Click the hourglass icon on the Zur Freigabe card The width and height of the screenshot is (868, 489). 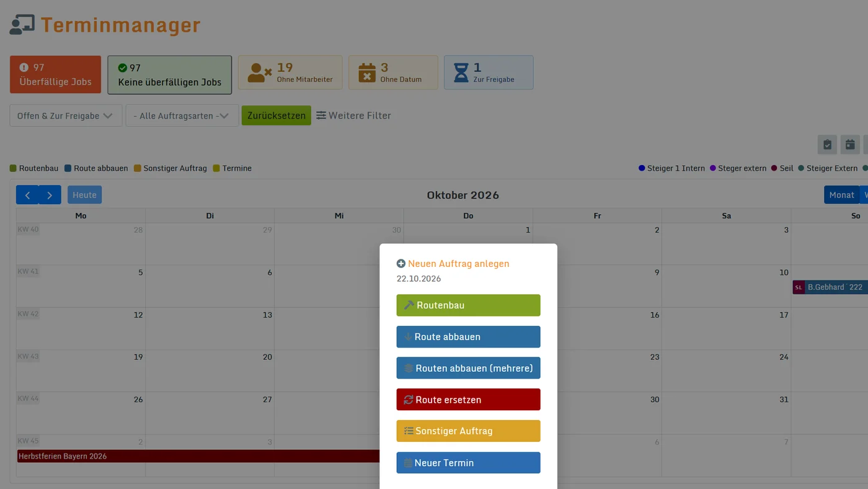click(461, 73)
